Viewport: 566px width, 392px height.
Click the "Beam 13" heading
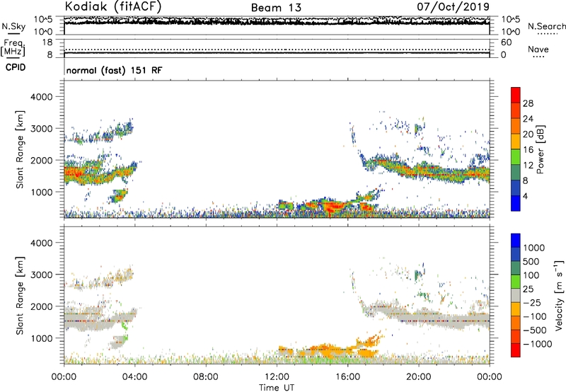click(x=276, y=8)
